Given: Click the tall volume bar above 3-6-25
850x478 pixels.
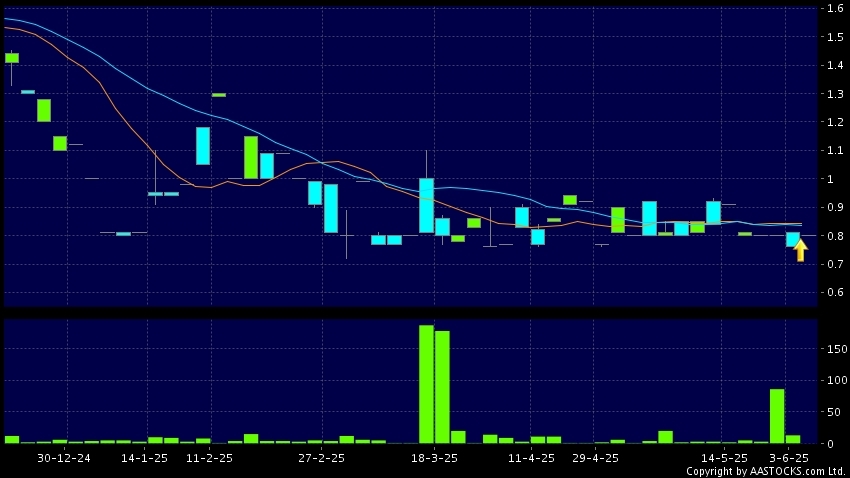Looking at the screenshot, I should 777,416.
